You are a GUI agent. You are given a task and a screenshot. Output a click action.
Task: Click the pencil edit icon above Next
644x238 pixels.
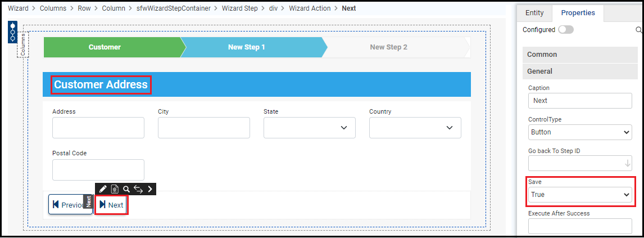[x=103, y=189]
